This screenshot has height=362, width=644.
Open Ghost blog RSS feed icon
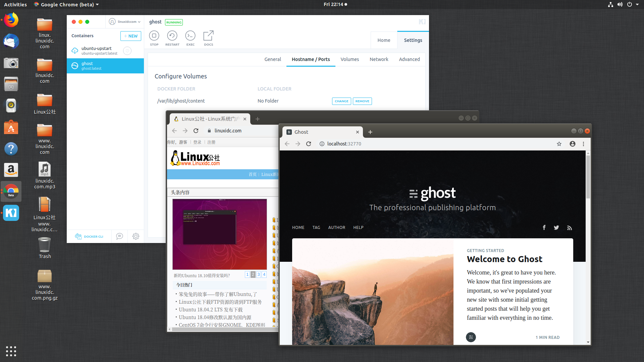[569, 228]
